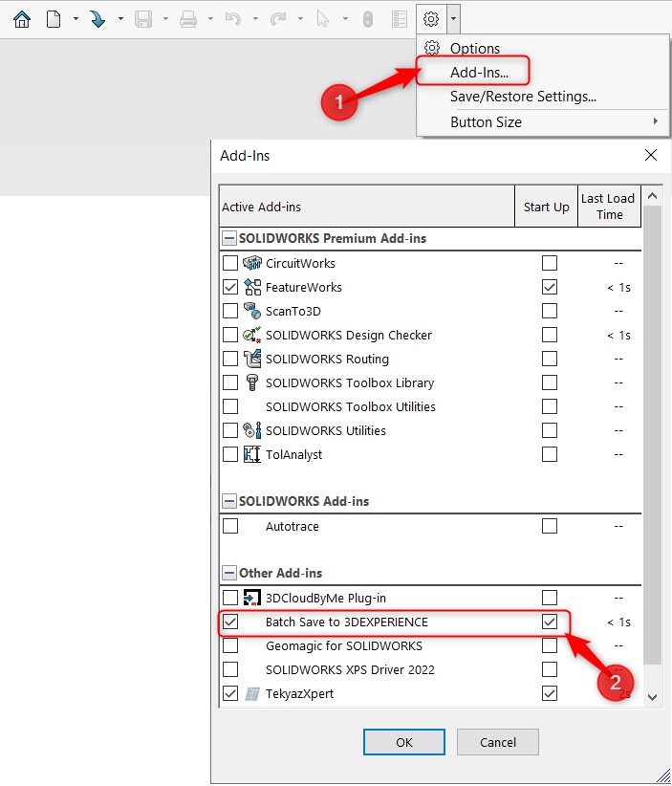Click the Options gear toolbar icon
Viewport: 672px width, 786px height.
(x=431, y=19)
